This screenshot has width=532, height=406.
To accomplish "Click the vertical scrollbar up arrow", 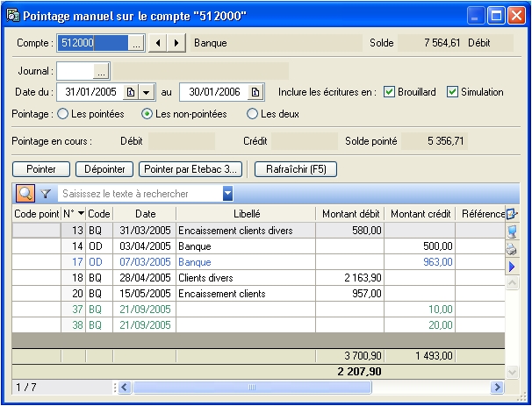I will click(x=512, y=282).
